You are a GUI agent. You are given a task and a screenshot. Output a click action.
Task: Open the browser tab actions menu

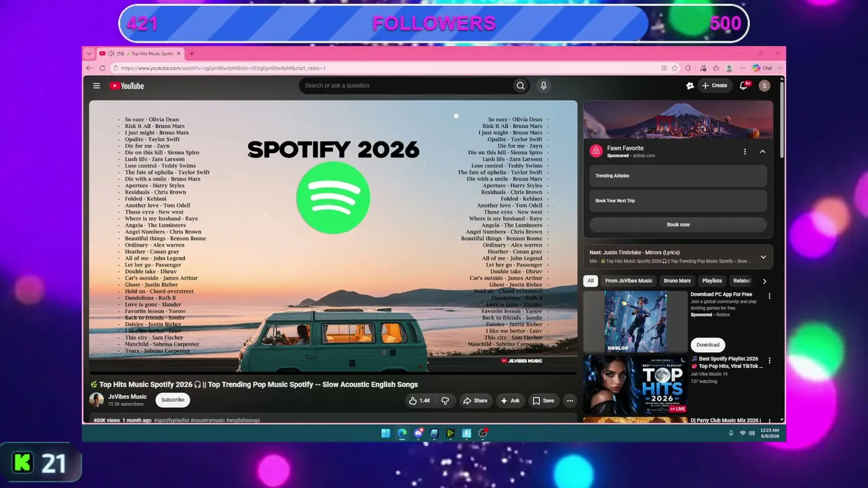[x=89, y=54]
